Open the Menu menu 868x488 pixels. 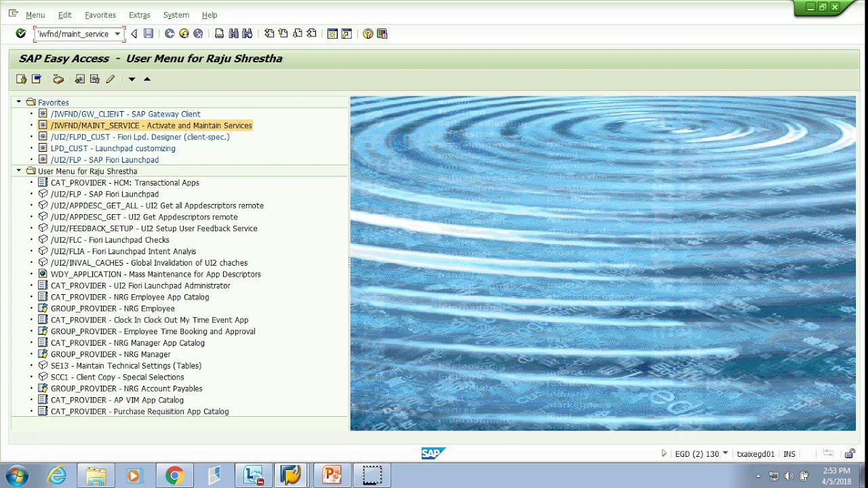pyautogui.click(x=35, y=15)
